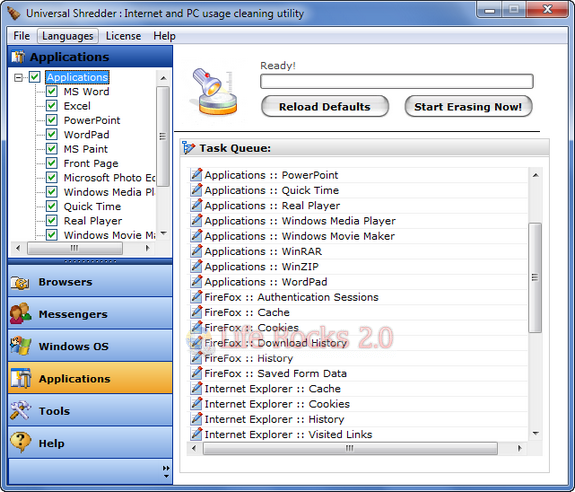Open the Messengers section
The width and height of the screenshot is (575, 492).
click(x=90, y=313)
